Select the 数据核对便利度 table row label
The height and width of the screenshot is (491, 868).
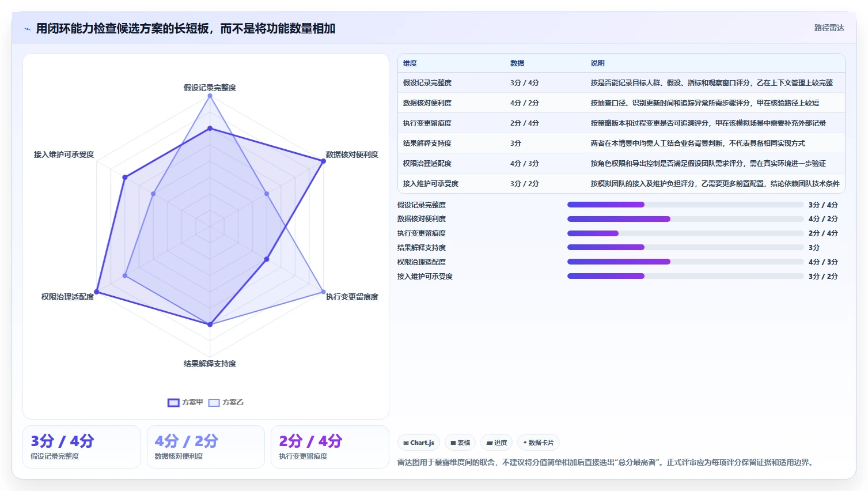(427, 103)
